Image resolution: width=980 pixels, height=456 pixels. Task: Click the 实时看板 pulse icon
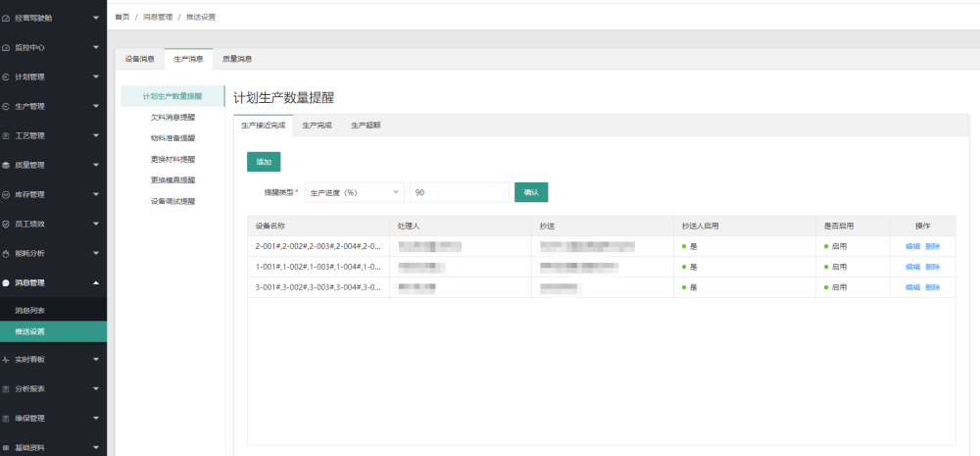pos(7,359)
